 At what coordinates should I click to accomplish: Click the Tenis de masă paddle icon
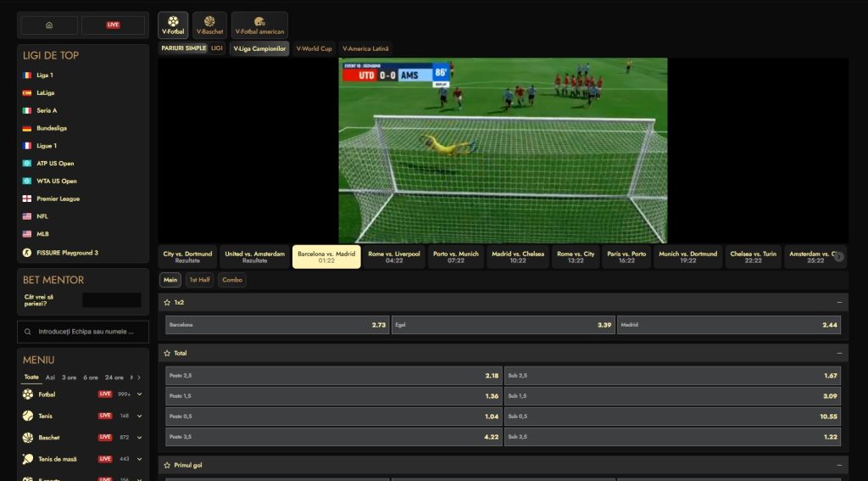[28, 460]
